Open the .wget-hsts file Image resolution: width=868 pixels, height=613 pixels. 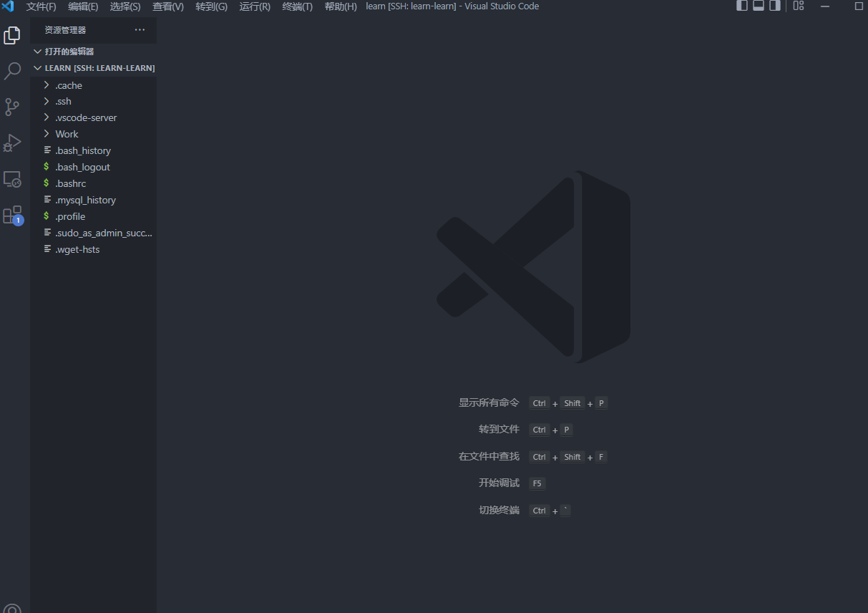tap(93, 249)
